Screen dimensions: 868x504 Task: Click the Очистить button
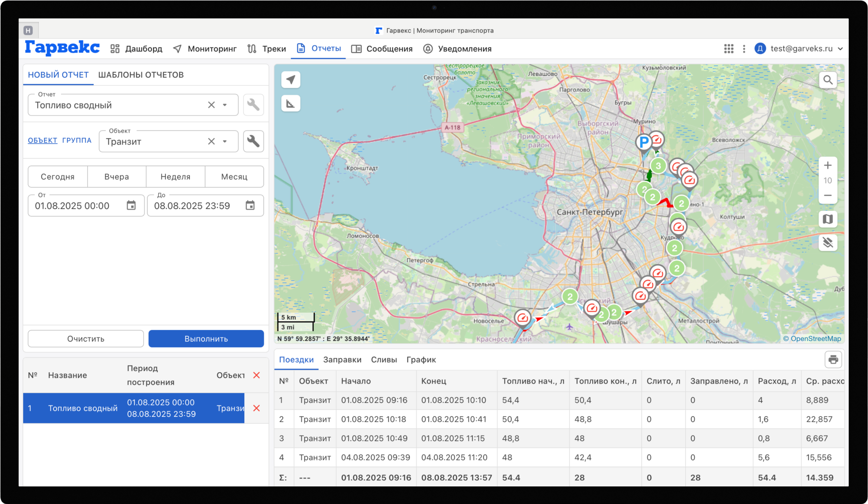click(86, 339)
